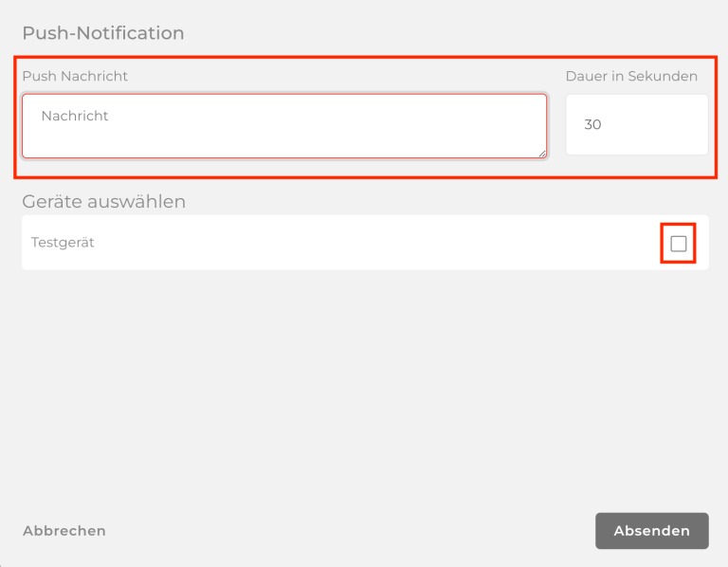Click the "Push Nachricht" field label
Viewport: 728px width, 567px height.
click(x=75, y=76)
